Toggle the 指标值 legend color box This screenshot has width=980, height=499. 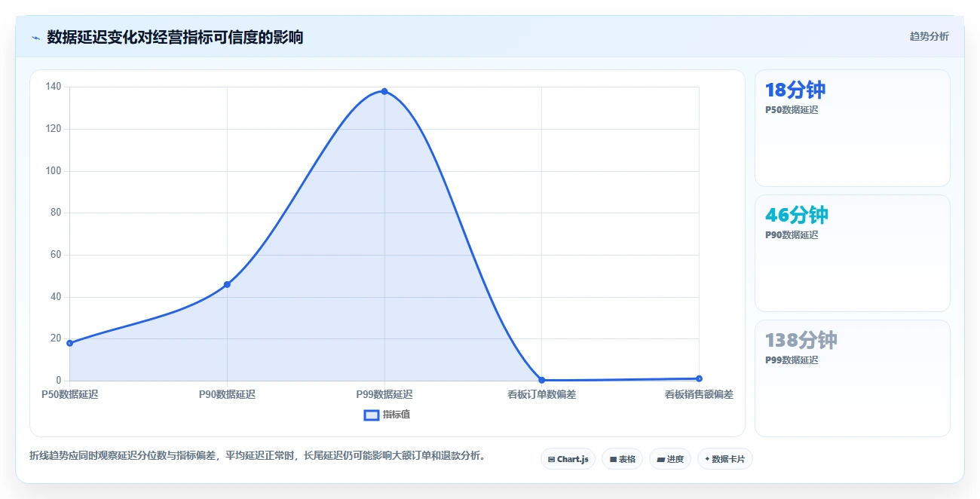(371, 415)
